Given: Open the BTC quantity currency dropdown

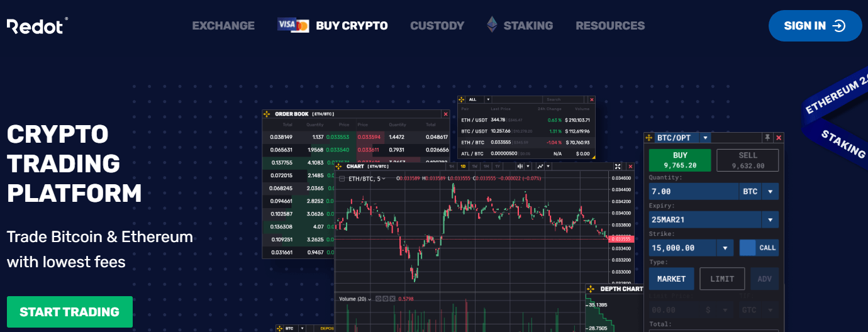Looking at the screenshot, I should (x=770, y=192).
